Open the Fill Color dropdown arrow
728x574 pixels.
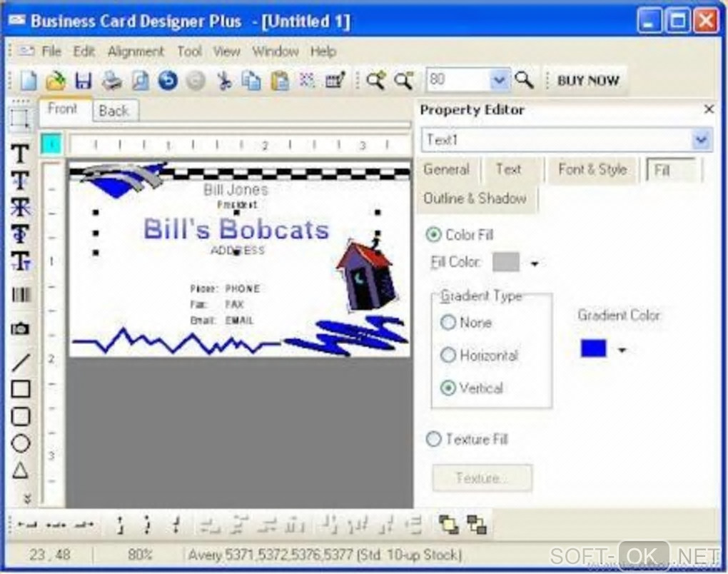click(x=535, y=263)
